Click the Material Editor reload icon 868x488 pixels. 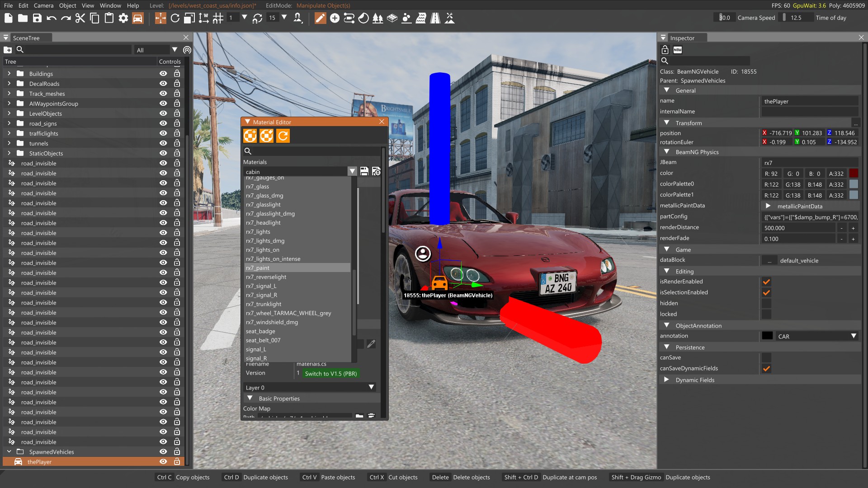pyautogui.click(x=283, y=136)
